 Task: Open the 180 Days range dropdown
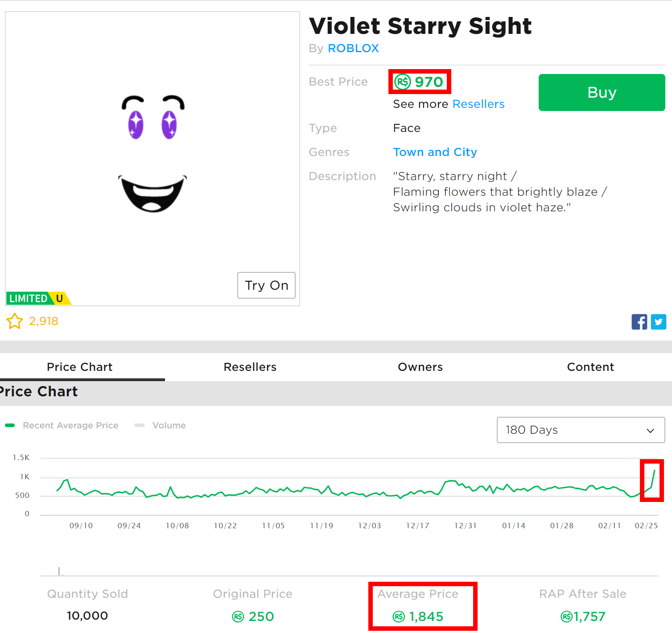click(x=581, y=430)
